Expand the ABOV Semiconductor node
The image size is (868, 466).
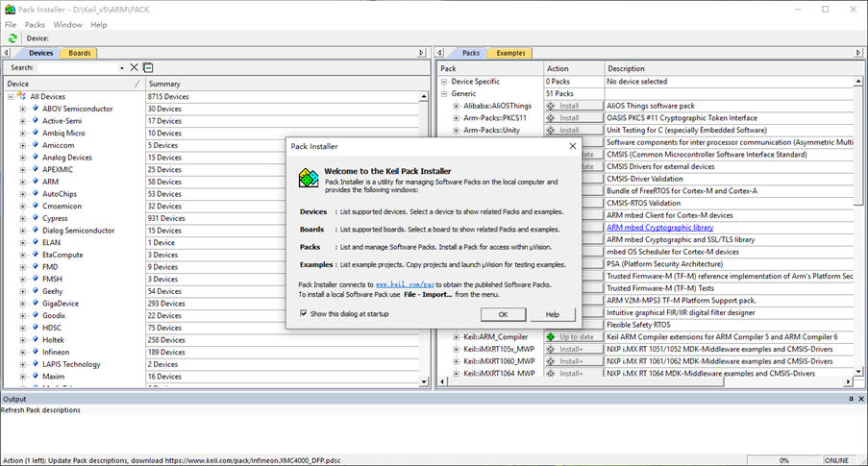[x=23, y=109]
